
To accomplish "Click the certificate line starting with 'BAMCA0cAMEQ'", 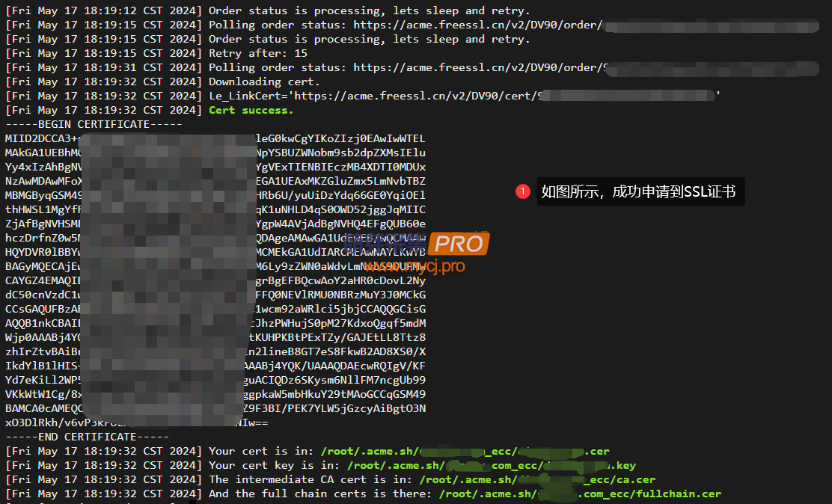I will coord(215,408).
